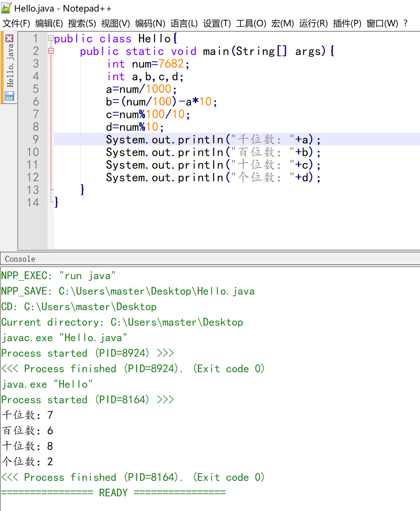Click the blue save disk icon on the tab
The image size is (420, 511).
[x=9, y=96]
